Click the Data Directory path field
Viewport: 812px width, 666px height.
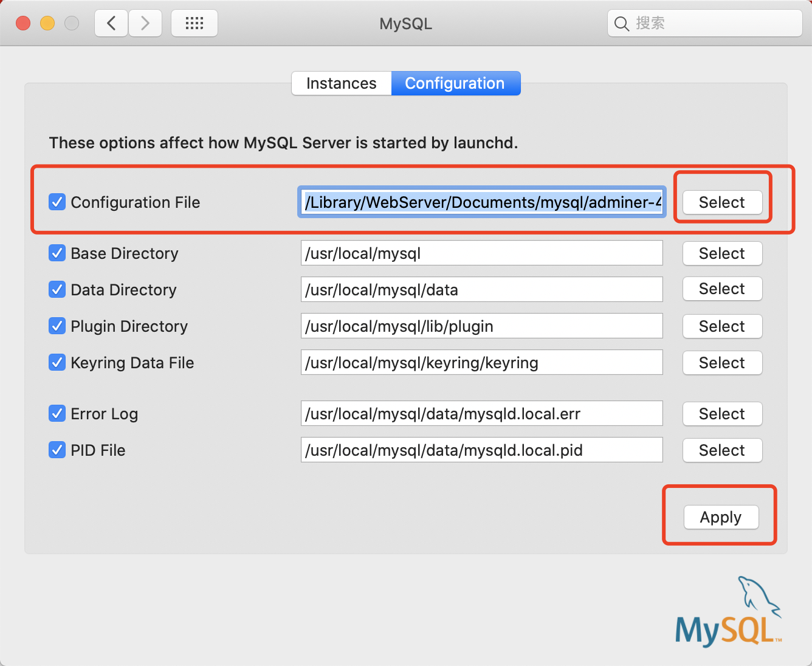click(482, 289)
